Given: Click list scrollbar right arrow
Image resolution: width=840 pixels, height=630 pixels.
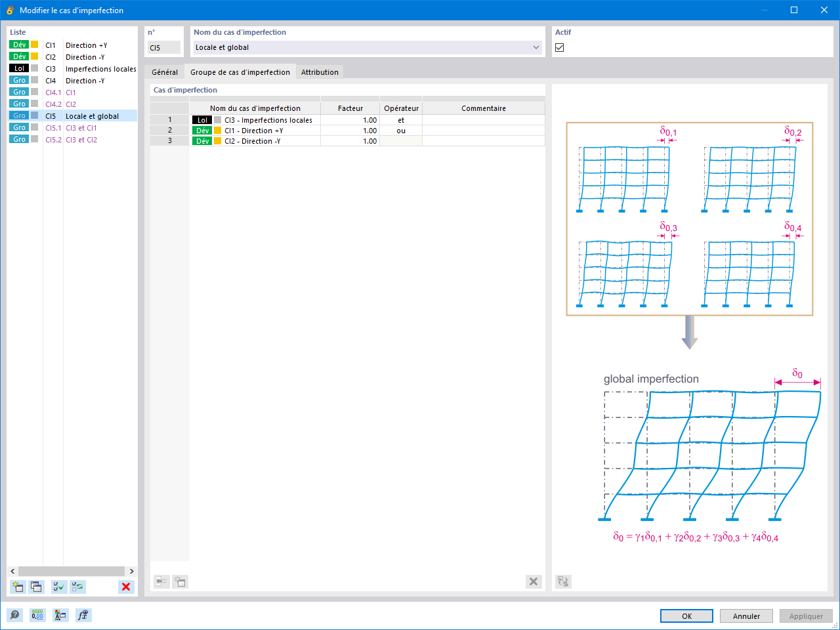Looking at the screenshot, I should (x=131, y=571).
